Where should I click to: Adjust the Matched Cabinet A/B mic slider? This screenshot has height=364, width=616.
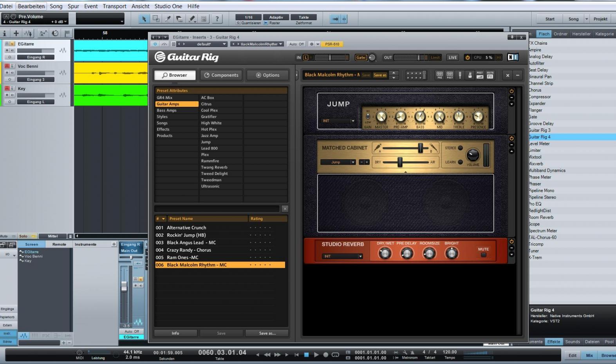click(420, 148)
